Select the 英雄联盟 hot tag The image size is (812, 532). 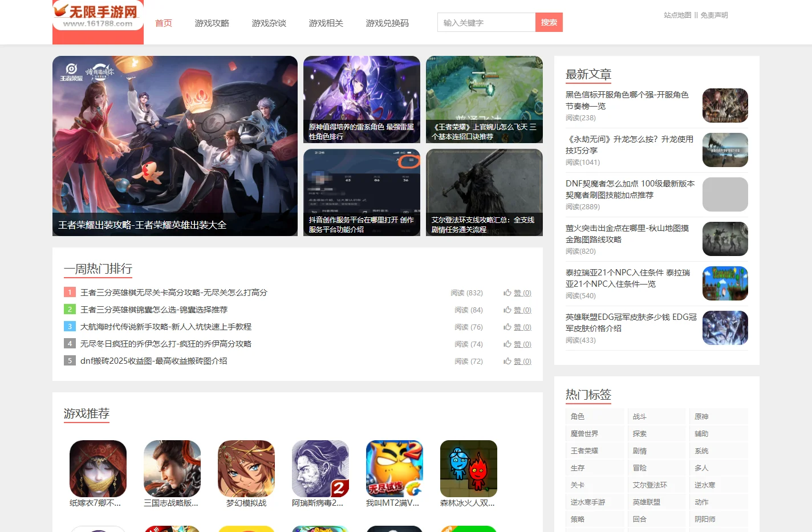657,502
